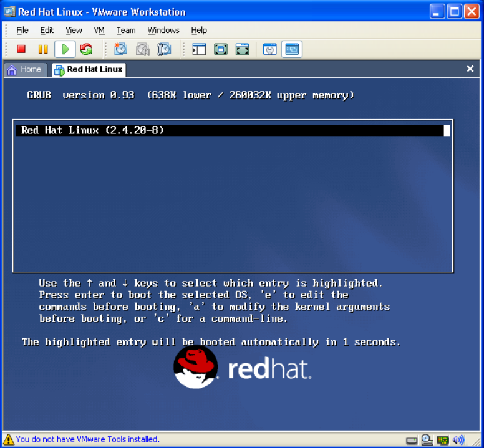
Task: Click the red Power Off button
Action: pyautogui.click(x=21, y=49)
